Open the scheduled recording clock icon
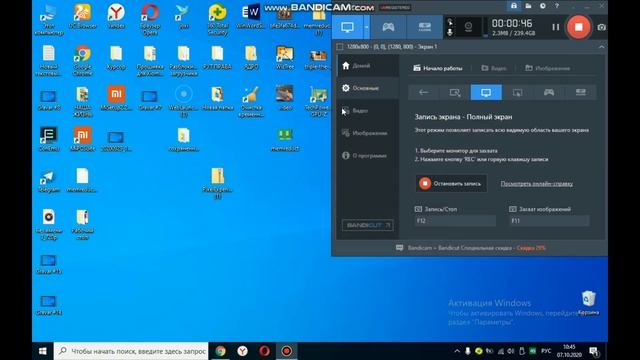 click(x=542, y=6)
